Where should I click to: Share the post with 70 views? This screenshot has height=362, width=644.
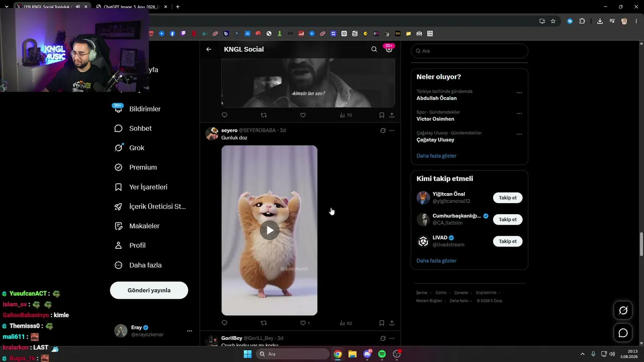392,115
